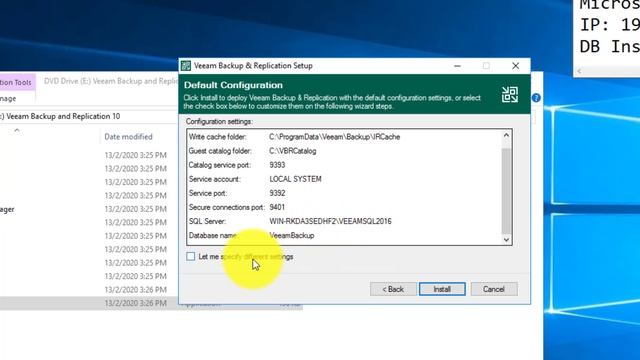The width and height of the screenshot is (640, 360).
Task: Click the scroll up arrow in configuration list
Action: [x=506, y=135]
